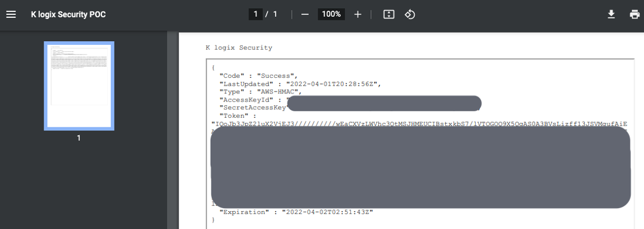Click the 100% zoom level field
The image size is (644, 229).
pos(331,14)
